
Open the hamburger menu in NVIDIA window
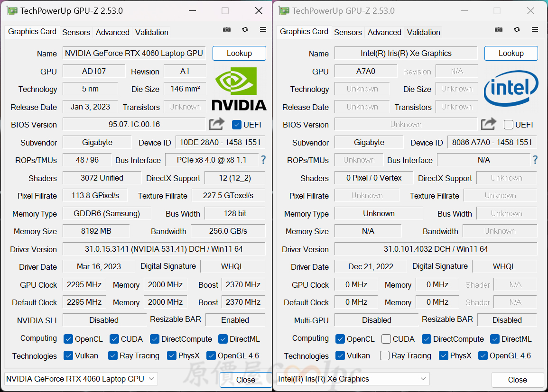pos(263,30)
